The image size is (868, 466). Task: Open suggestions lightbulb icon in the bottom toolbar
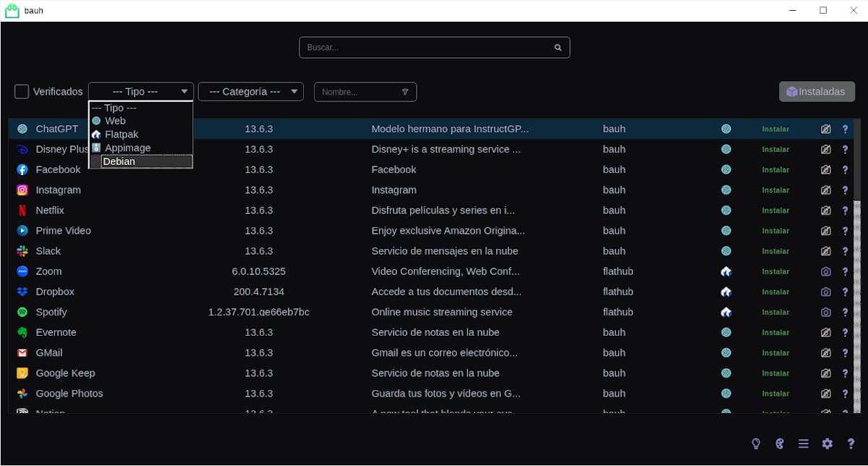tap(756, 444)
